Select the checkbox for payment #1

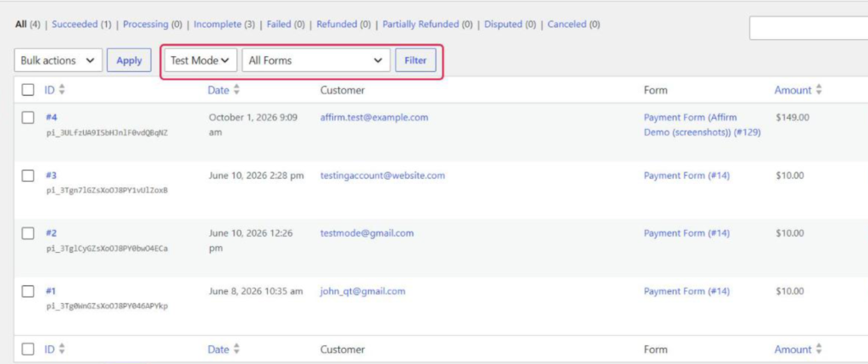(x=28, y=291)
